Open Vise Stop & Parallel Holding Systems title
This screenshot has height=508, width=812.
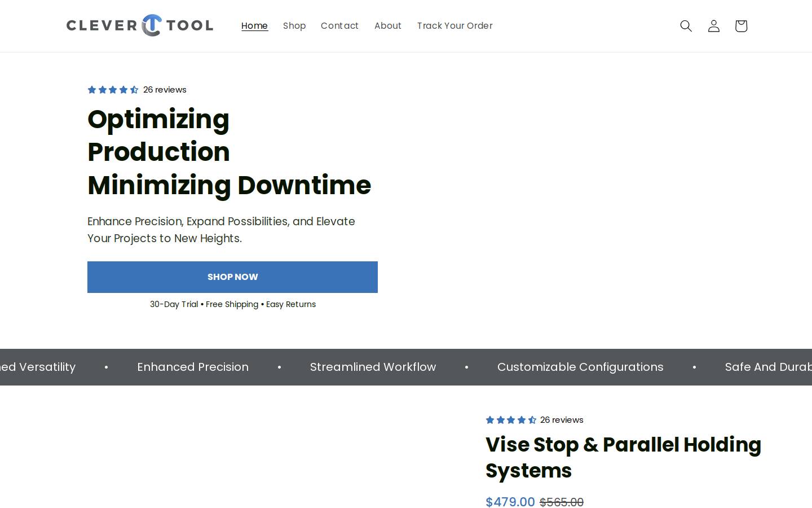point(623,457)
